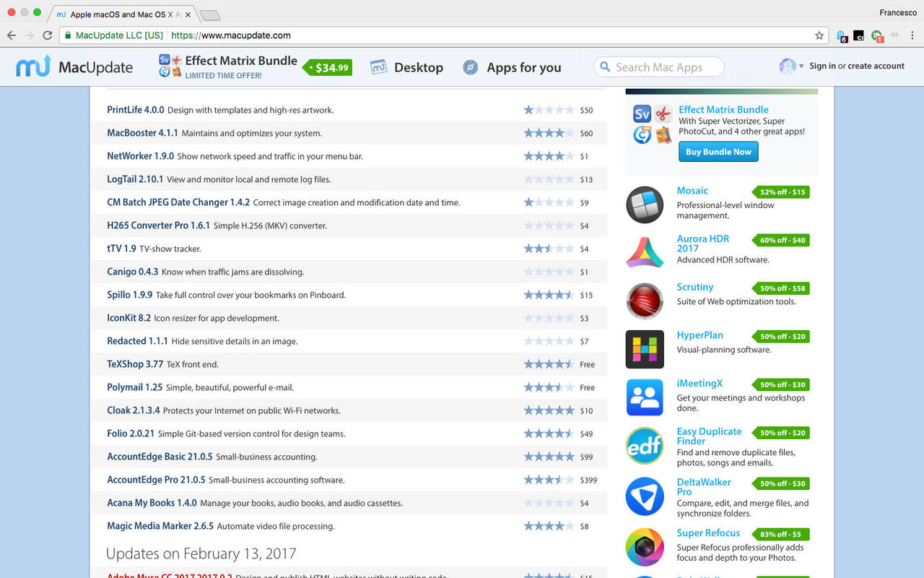Select the Aurora HDR 2017 app icon
This screenshot has height=578, width=924.
tap(645, 253)
